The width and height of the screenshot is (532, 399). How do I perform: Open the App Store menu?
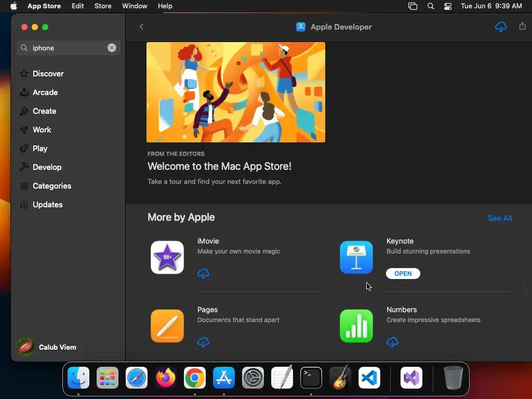[44, 6]
